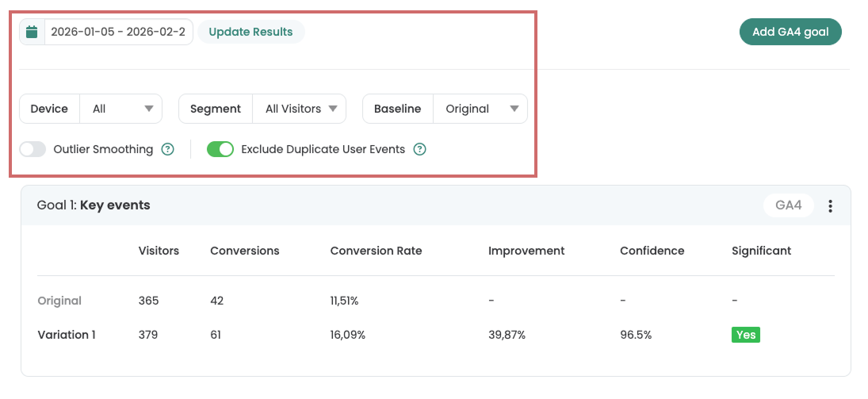Click the Variation 1 visitors value 379
Screen dimensions: 868x399
pyautogui.click(x=147, y=336)
